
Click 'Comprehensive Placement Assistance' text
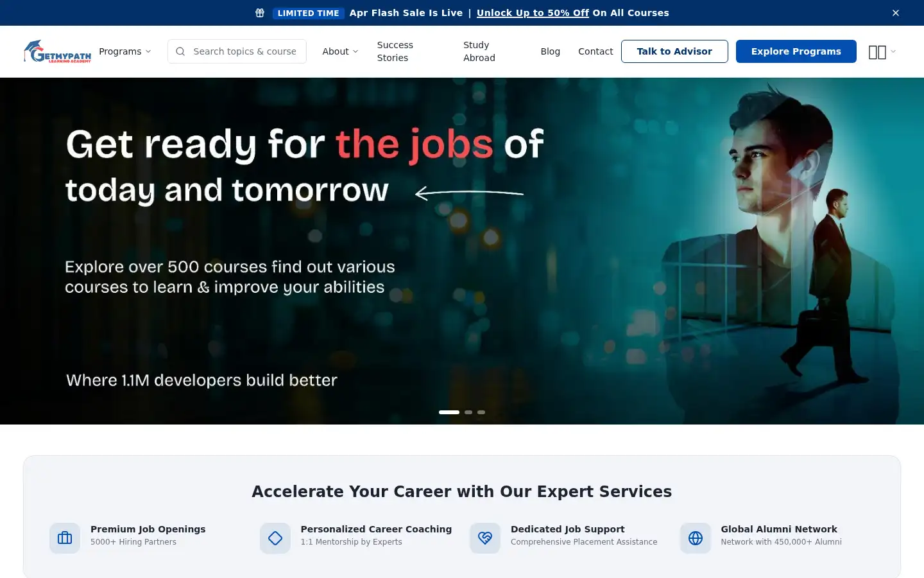[x=584, y=542]
